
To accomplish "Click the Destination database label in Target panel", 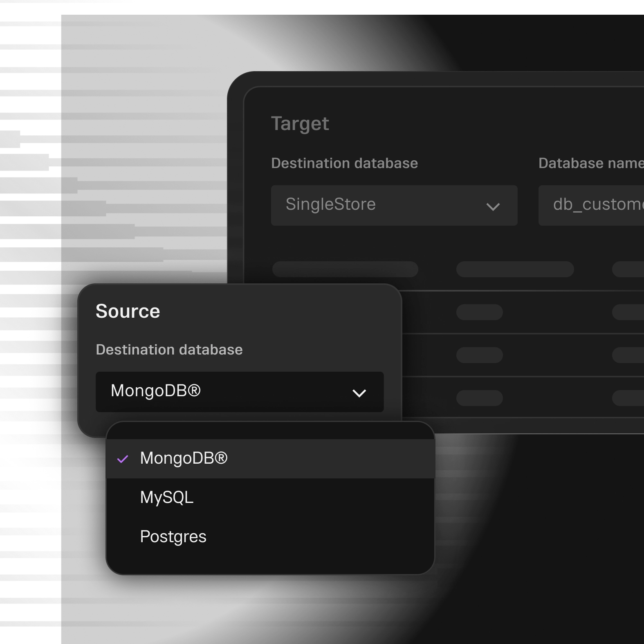I will pyautogui.click(x=345, y=164).
